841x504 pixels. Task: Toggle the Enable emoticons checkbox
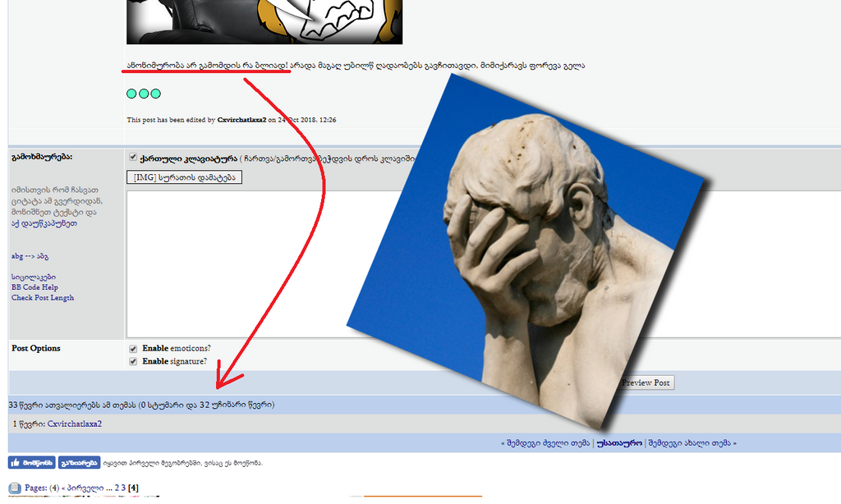pos(133,349)
